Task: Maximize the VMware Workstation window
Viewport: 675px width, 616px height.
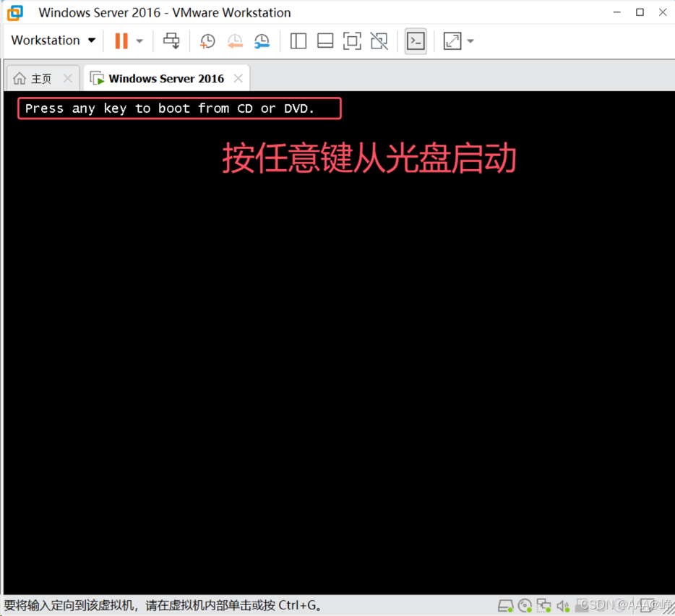Action: pos(640,12)
